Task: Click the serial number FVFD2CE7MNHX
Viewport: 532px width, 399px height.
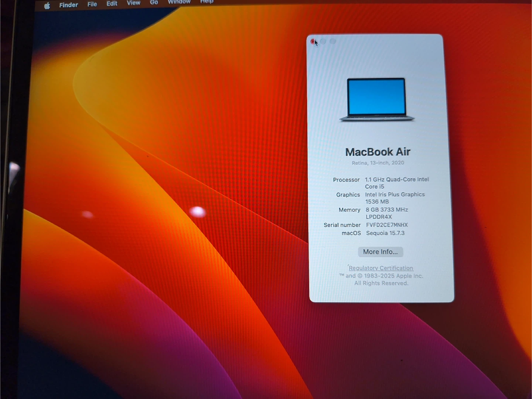Action: pyautogui.click(x=387, y=225)
